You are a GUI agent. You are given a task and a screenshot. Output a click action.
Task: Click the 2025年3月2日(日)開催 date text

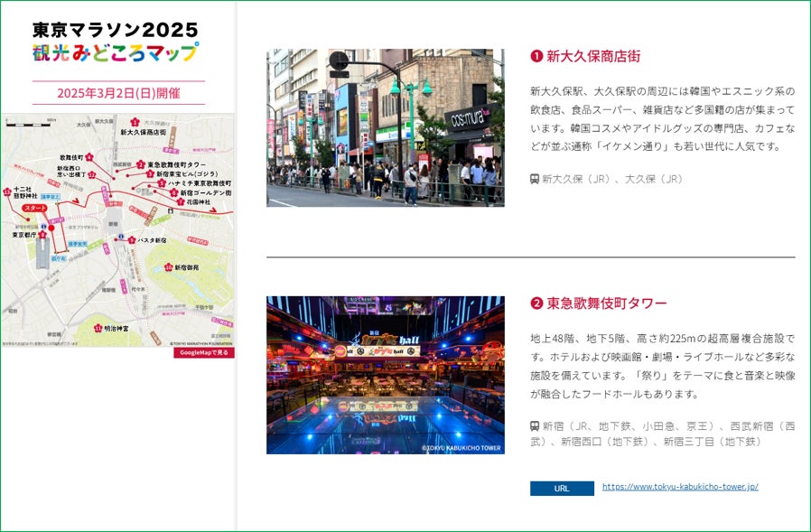[x=118, y=93]
